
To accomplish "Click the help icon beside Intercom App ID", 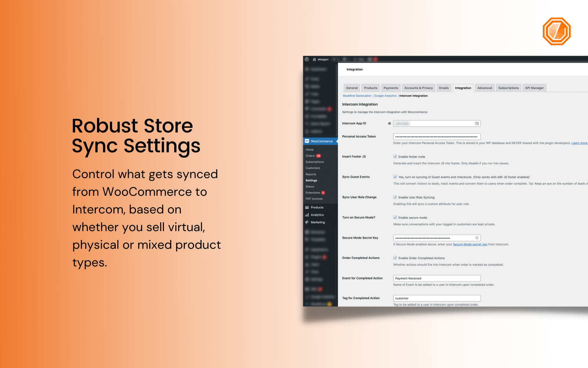I will (389, 124).
